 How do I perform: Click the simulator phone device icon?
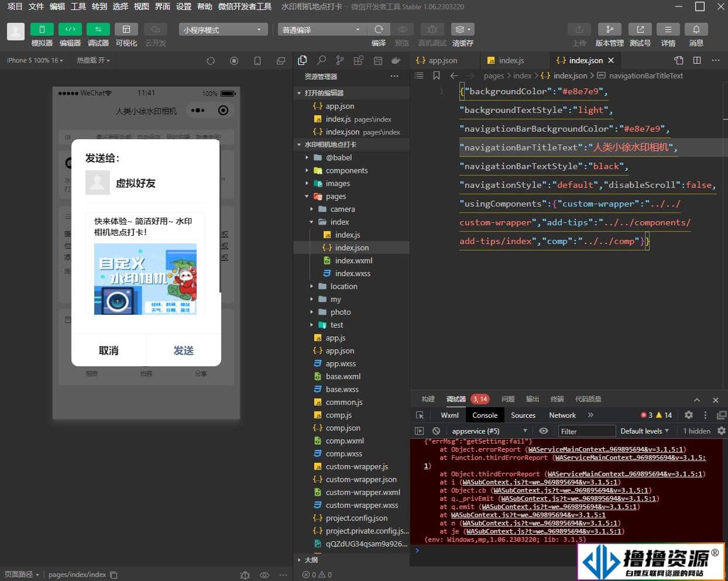click(x=257, y=61)
